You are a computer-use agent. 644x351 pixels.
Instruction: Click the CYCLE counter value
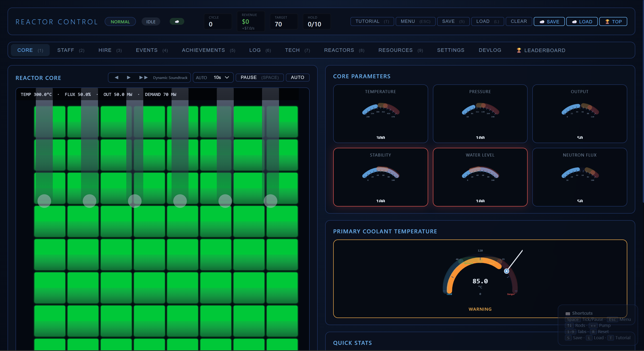click(x=210, y=24)
